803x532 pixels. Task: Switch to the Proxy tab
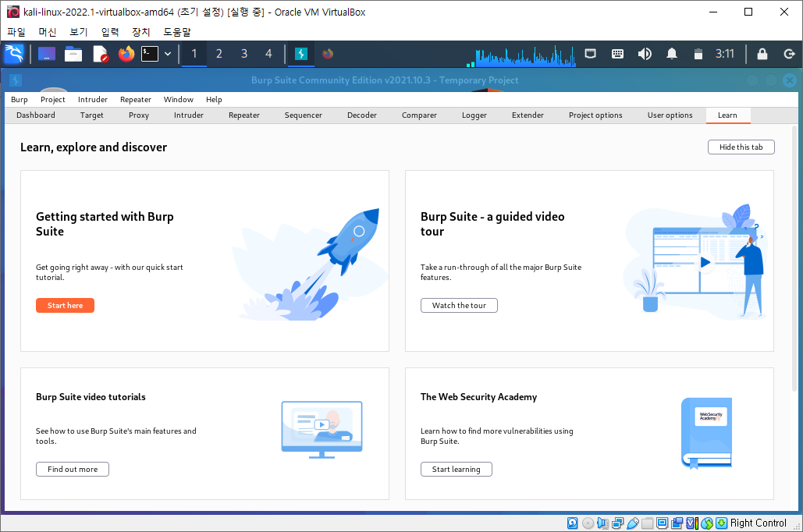point(139,115)
